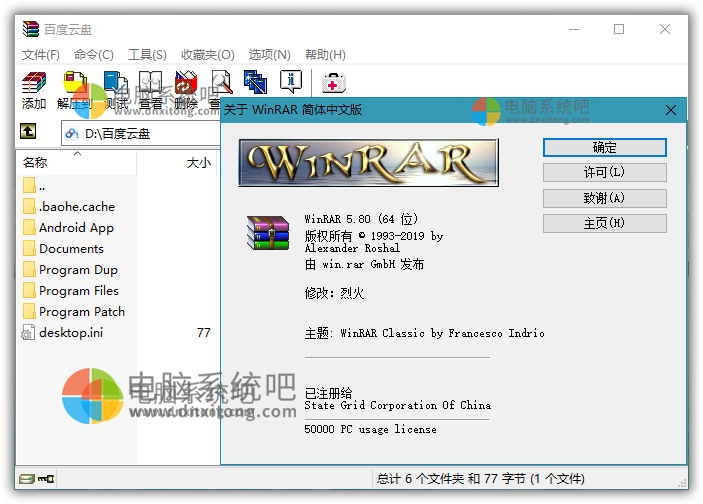The width and height of the screenshot is (703, 504).
Task: Click the WinRAR logo banner image
Action: pyautogui.click(x=369, y=162)
